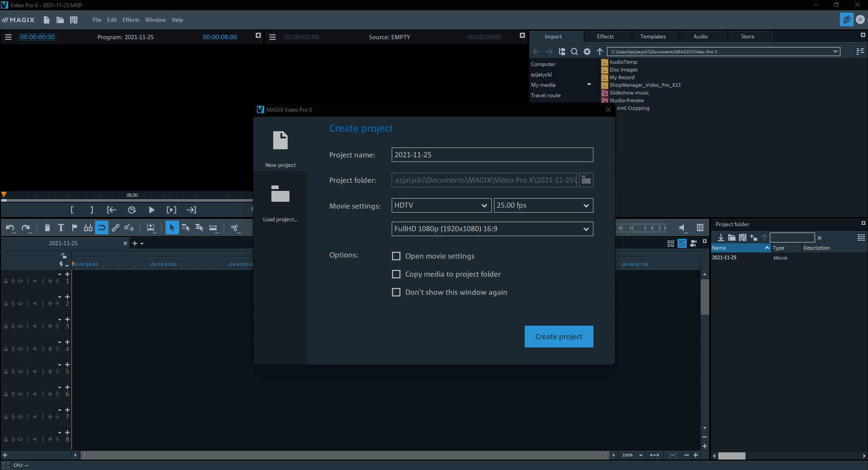Open the Window menu
The width and height of the screenshot is (868, 470).
[155, 20]
